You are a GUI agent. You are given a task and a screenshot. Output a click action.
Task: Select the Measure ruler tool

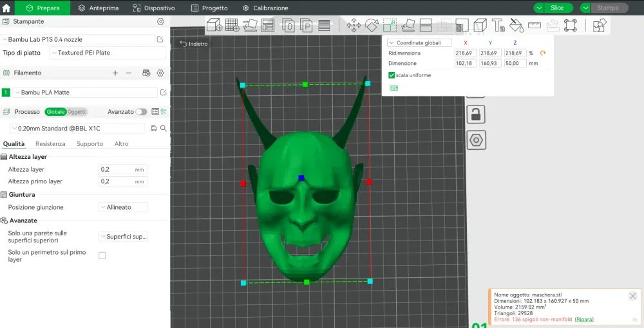coord(535,26)
